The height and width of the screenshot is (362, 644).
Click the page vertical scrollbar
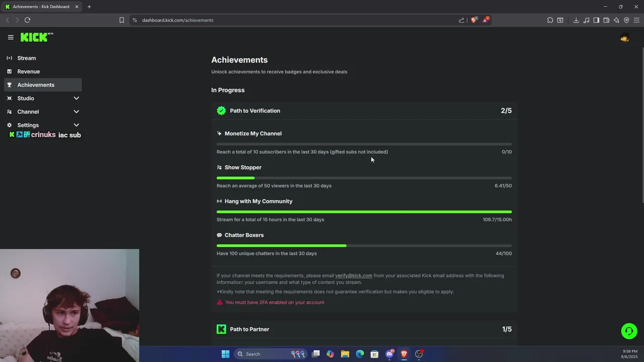[642, 126]
